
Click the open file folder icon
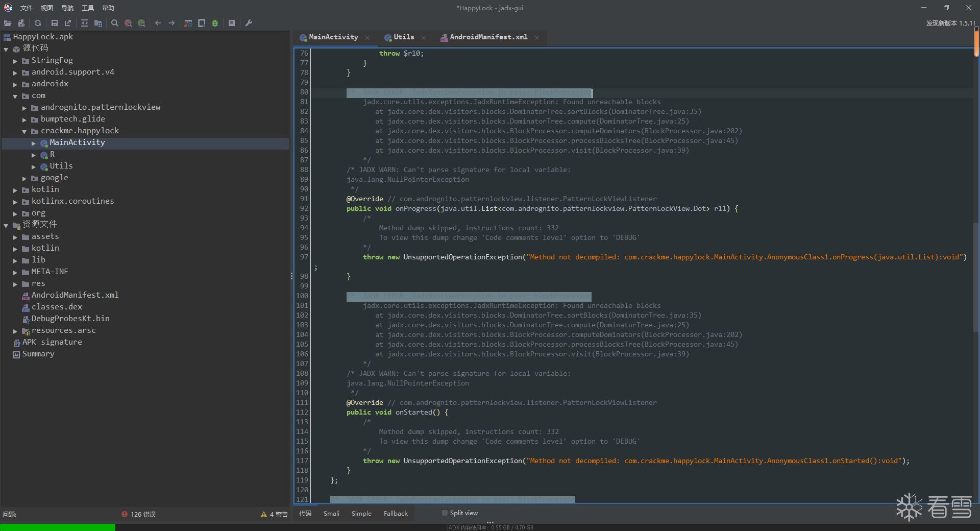pos(8,23)
